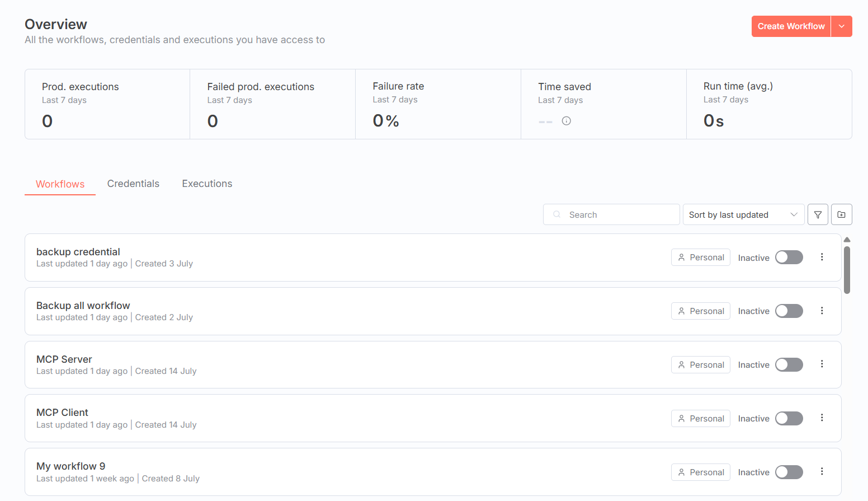Open the Sort by last updated dropdown
Viewport: 868px width, 501px height.
(x=743, y=214)
